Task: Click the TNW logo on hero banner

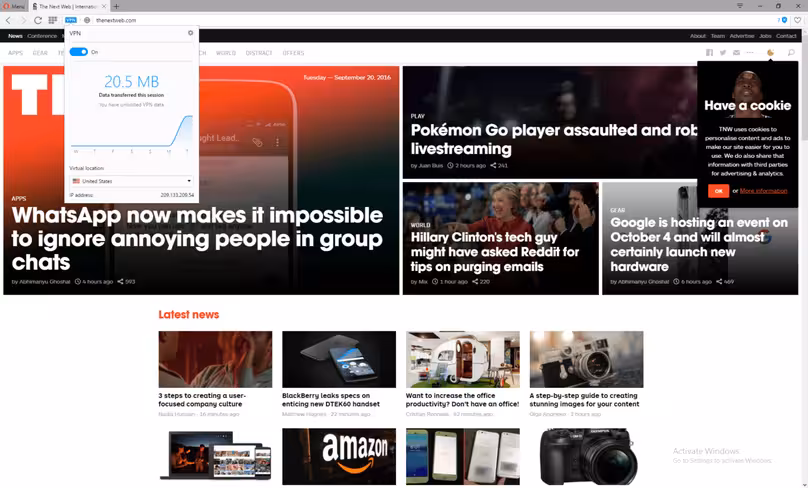Action: coord(37,95)
